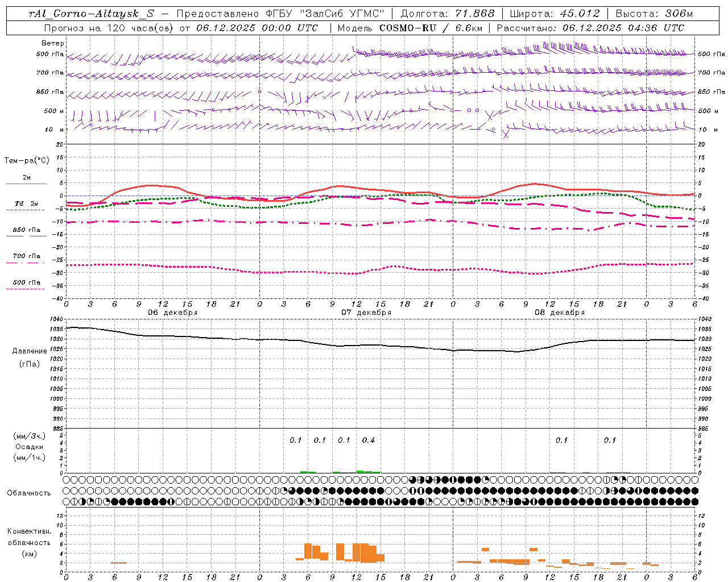Click the "(км)" unit under convective cloudiness
Image resolution: width=728 pixels, height=582 pixels.
29,554
